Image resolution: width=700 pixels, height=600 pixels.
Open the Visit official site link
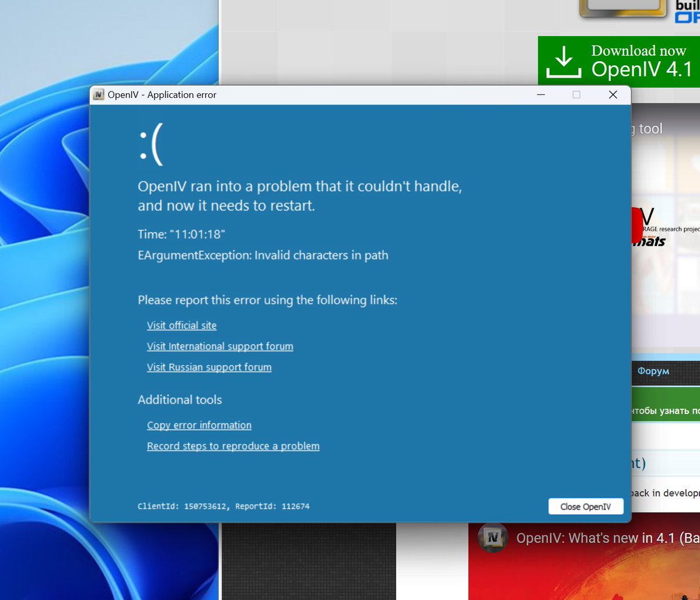point(181,325)
